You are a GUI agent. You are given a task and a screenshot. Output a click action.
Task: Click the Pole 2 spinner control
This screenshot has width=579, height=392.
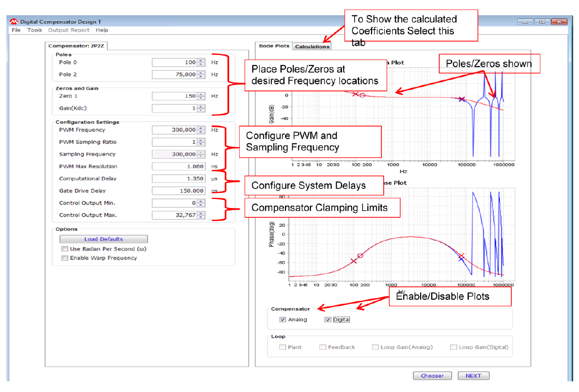pos(201,75)
